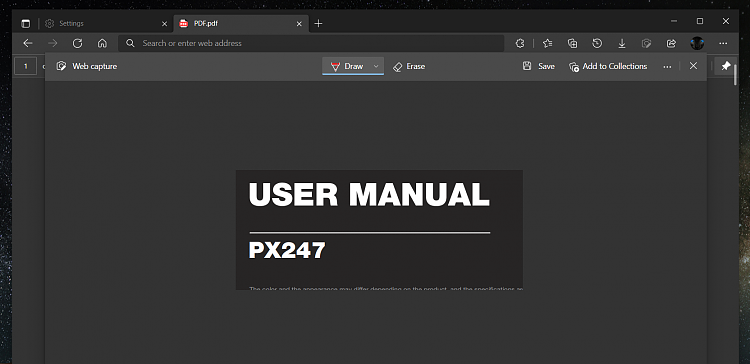
Task: Go forward with the forward arrow
Action: click(53, 44)
